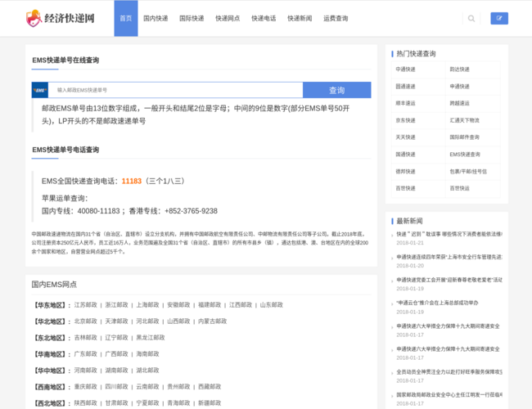Open 圆通速递 in hot queries
Screen dimensions: 532x409
coord(405,87)
